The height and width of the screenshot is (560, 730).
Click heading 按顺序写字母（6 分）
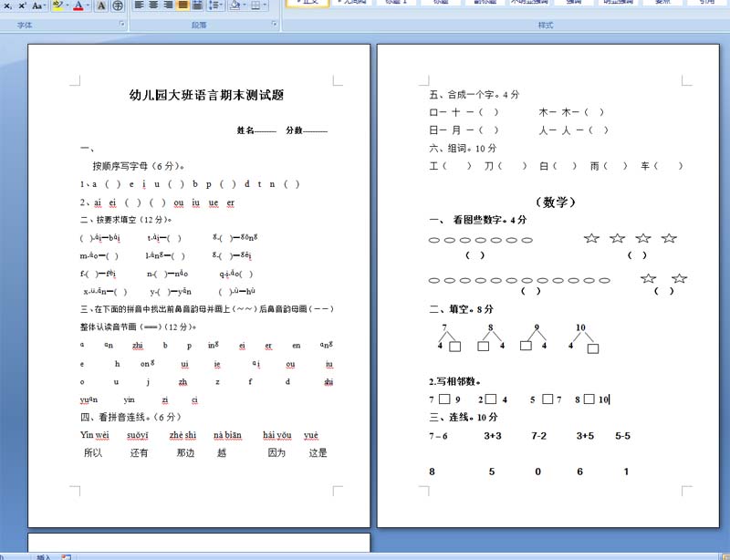pos(139,166)
